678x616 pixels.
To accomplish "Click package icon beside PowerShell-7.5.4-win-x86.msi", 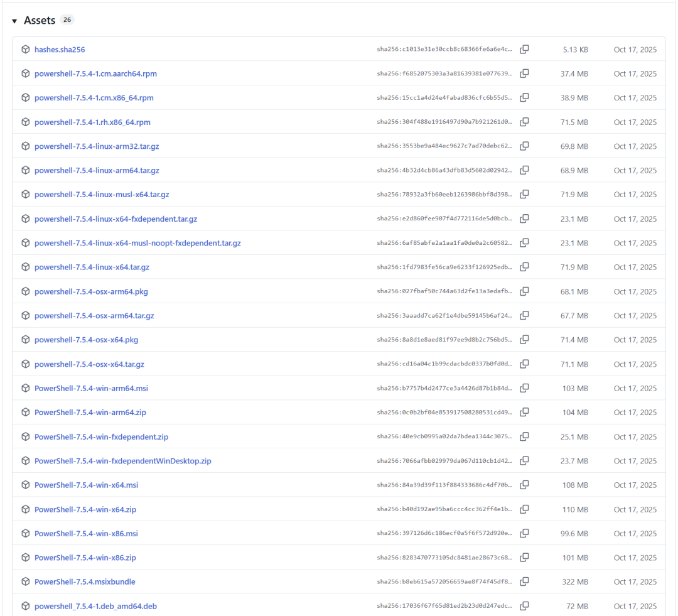I will [x=26, y=534].
